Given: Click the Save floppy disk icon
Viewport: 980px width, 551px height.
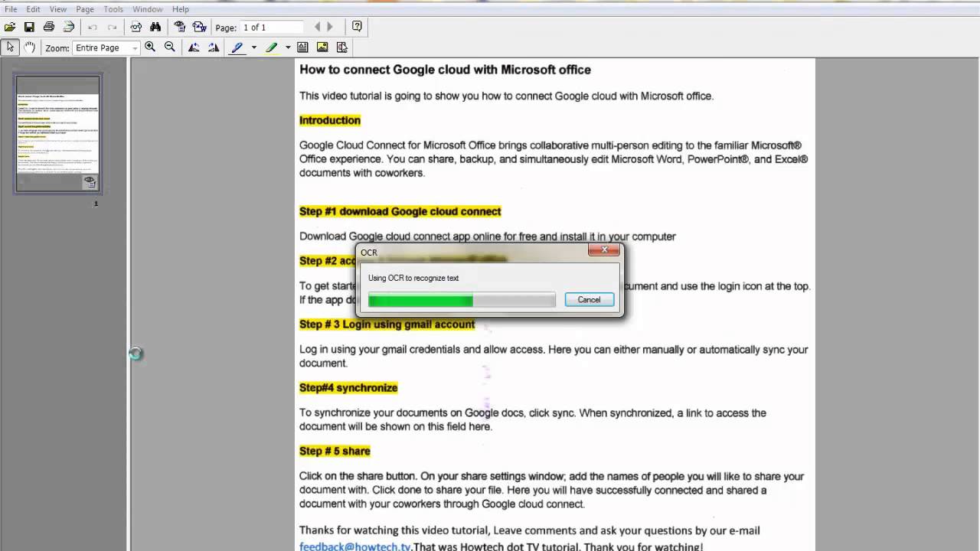Looking at the screenshot, I should (x=29, y=27).
